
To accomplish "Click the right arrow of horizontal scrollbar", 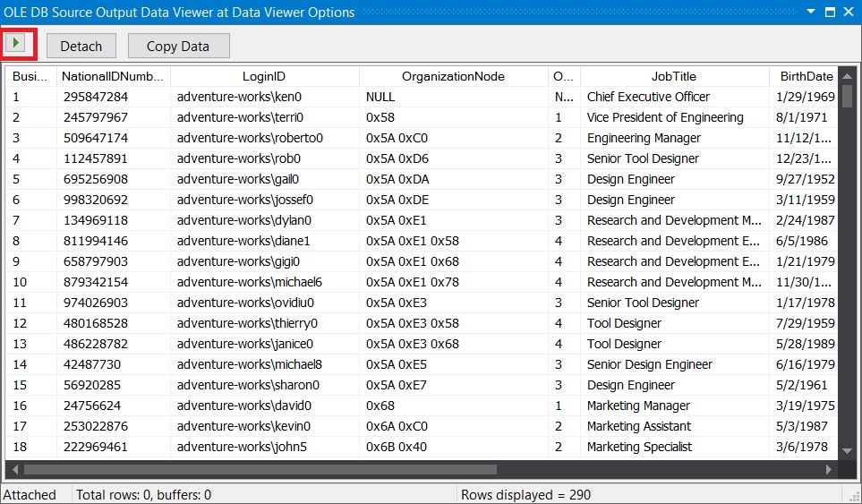I will pos(829,469).
